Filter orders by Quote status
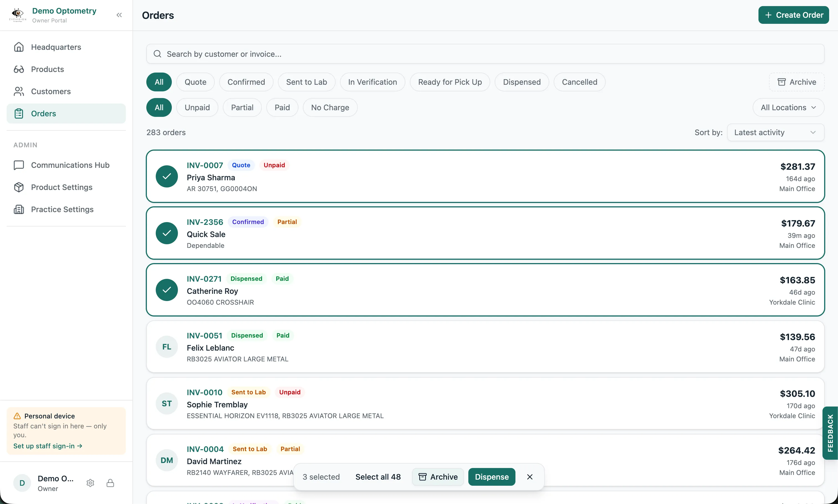Screen dimensions: 838x504 [x=195, y=82]
